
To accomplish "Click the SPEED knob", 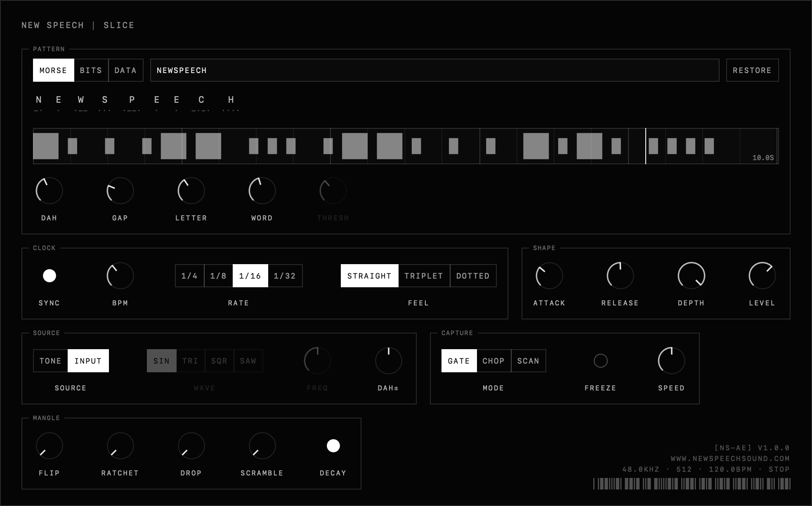I will pyautogui.click(x=672, y=361).
